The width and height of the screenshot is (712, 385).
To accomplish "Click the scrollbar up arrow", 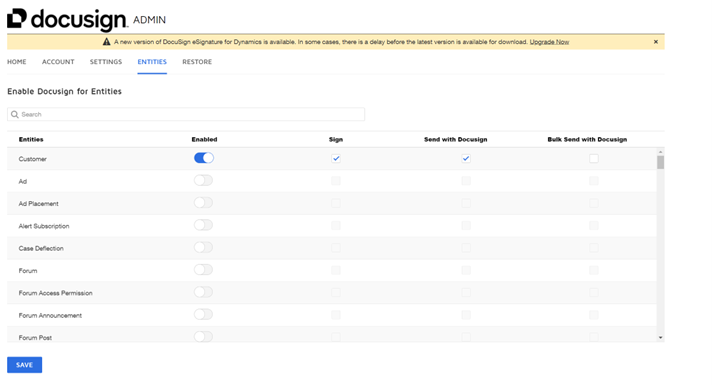I will [660, 152].
